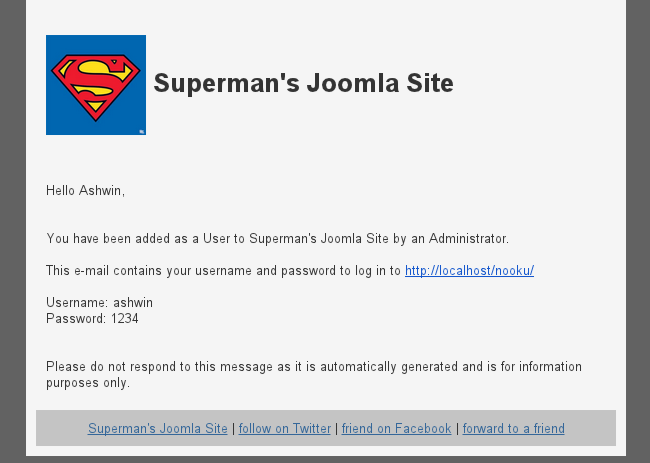Click the small watermark in logo corner
The image size is (650, 463).
tap(142, 131)
